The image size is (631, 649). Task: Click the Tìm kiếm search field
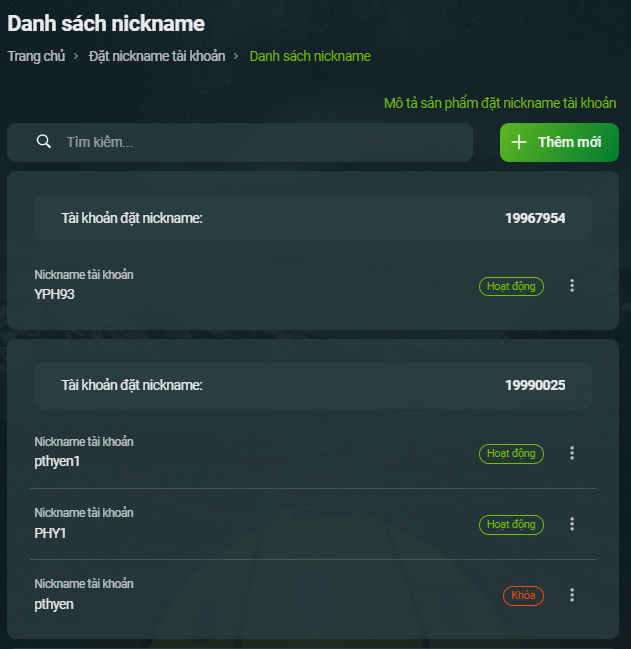pos(240,142)
